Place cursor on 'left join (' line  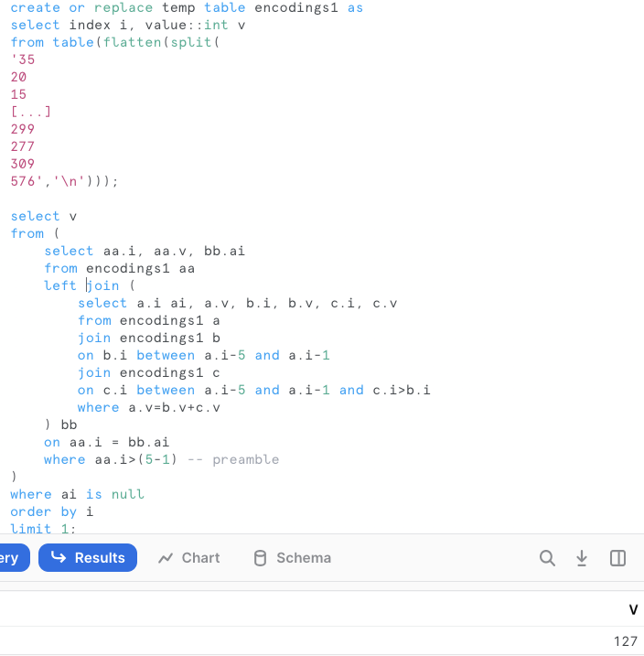click(x=90, y=285)
